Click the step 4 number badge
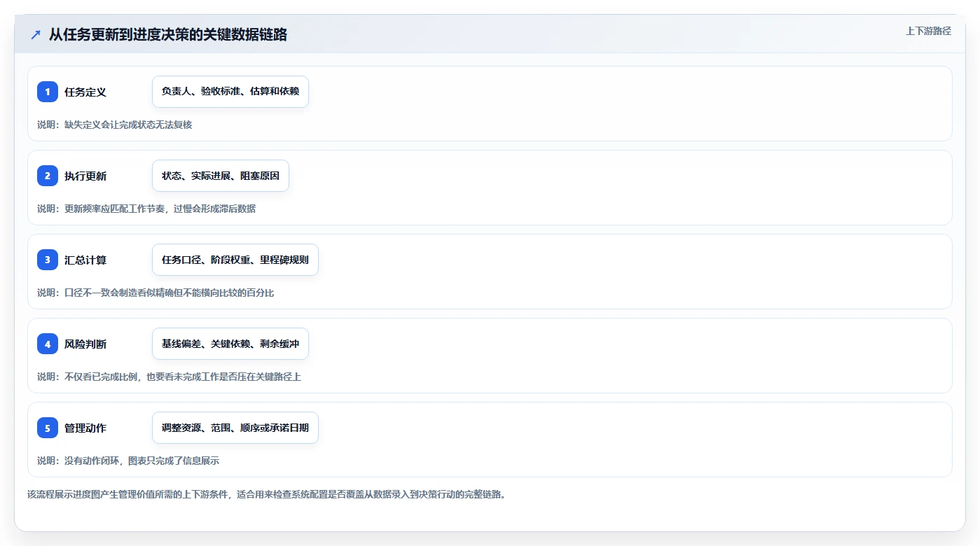 (x=48, y=344)
